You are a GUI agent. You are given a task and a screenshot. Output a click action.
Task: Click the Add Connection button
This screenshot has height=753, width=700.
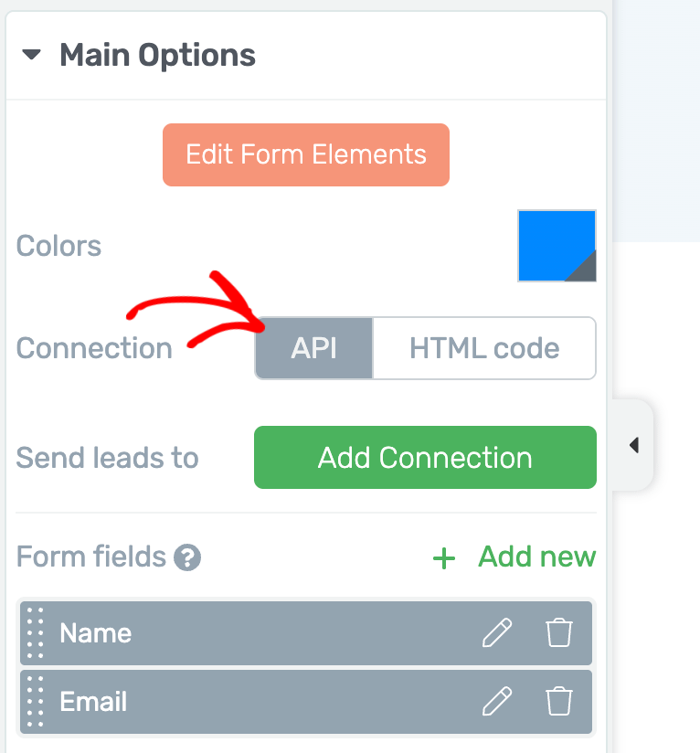[424, 457]
